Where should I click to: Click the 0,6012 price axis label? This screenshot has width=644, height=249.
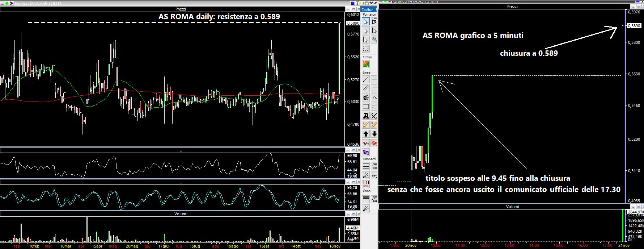pos(353,15)
